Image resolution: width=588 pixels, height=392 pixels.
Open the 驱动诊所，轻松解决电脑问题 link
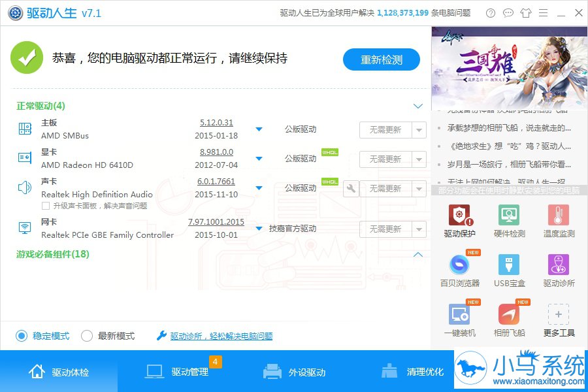click(x=221, y=336)
